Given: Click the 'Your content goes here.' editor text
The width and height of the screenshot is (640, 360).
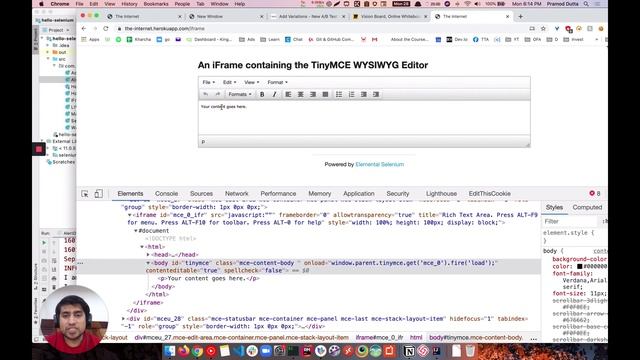Looking at the screenshot, I should click(x=224, y=107).
